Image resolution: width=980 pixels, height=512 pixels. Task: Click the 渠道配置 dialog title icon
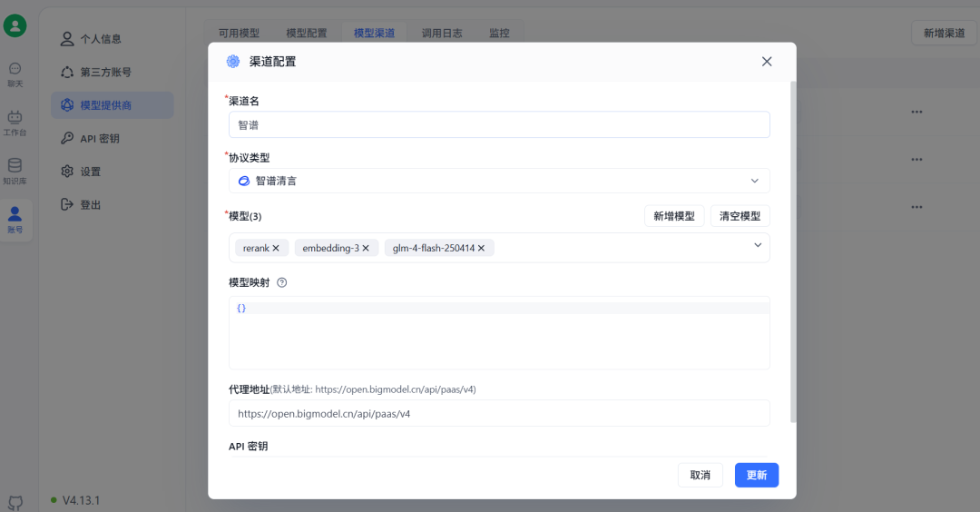(233, 61)
